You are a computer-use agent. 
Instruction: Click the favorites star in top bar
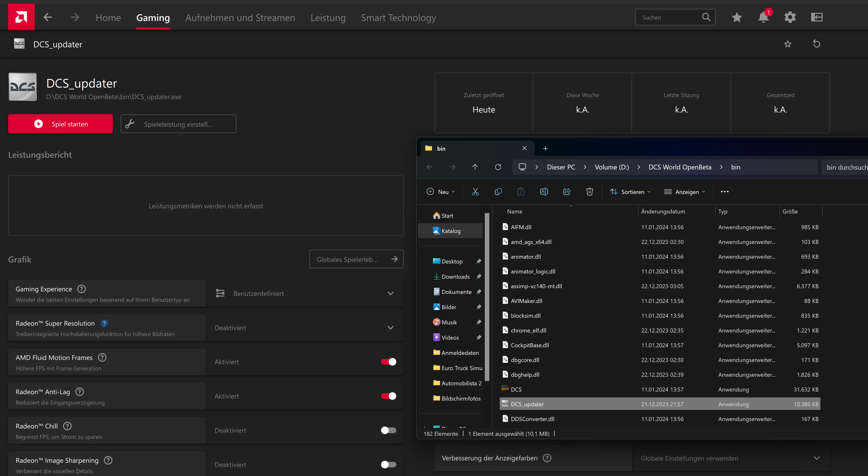[737, 18]
